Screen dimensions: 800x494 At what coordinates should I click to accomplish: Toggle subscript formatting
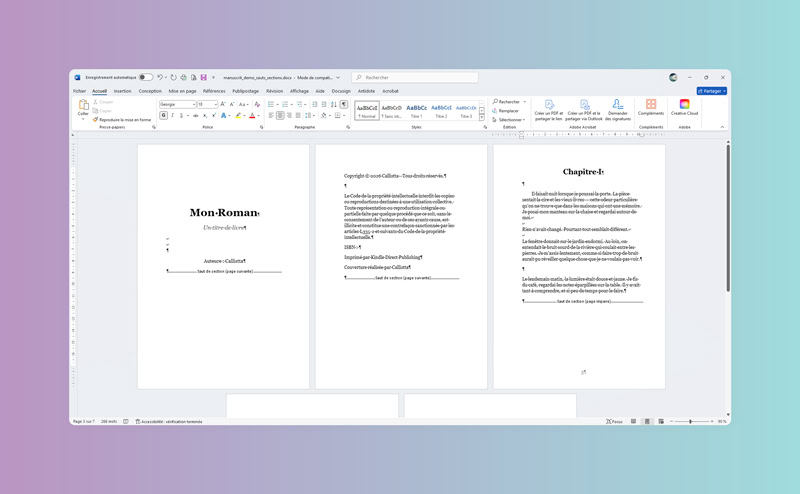[205, 116]
